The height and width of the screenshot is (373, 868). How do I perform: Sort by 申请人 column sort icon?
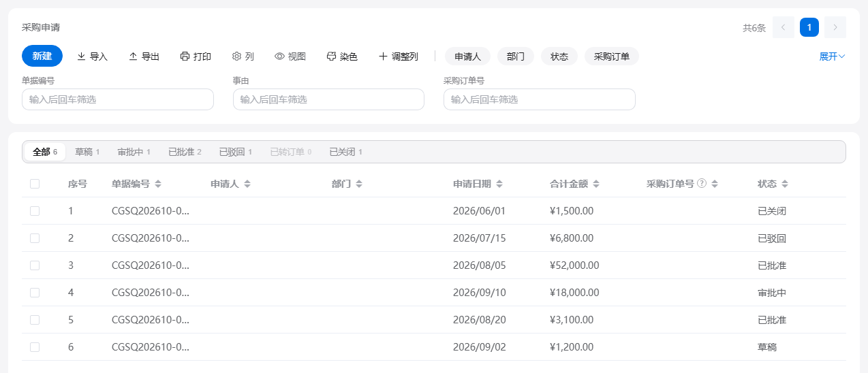(247, 184)
